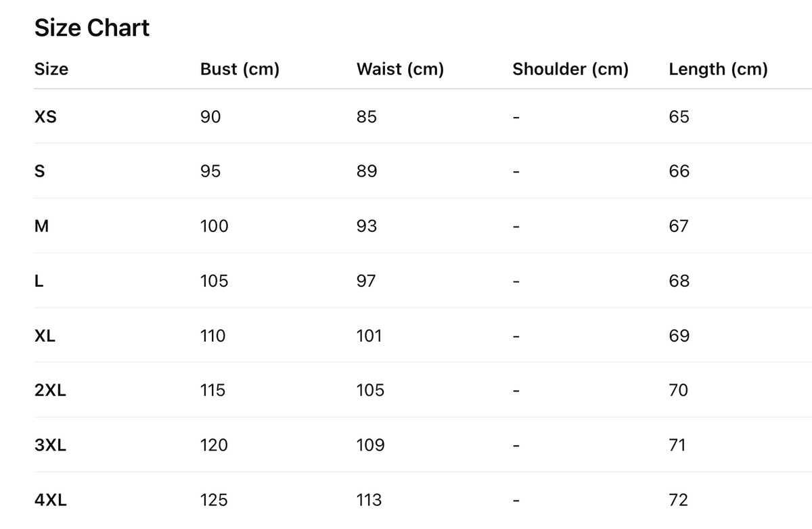The width and height of the screenshot is (812, 529).
Task: Click the bust value 125 for 4XL
Action: (x=214, y=501)
